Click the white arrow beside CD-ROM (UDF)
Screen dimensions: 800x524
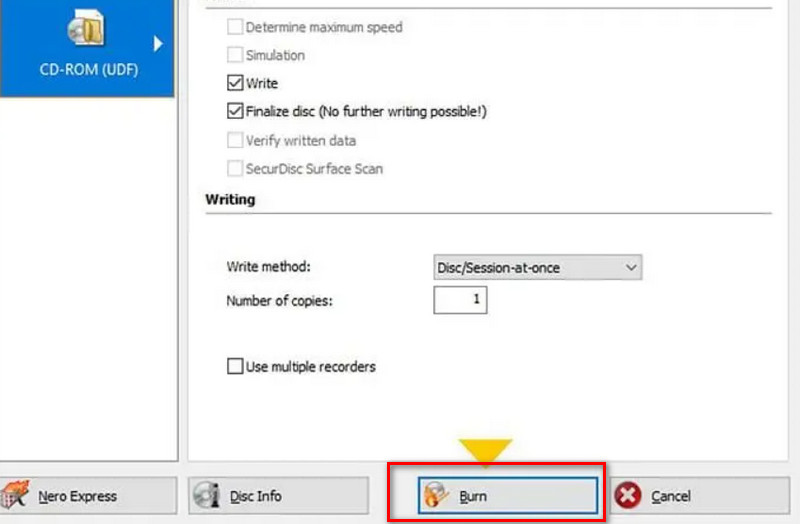pyautogui.click(x=157, y=43)
